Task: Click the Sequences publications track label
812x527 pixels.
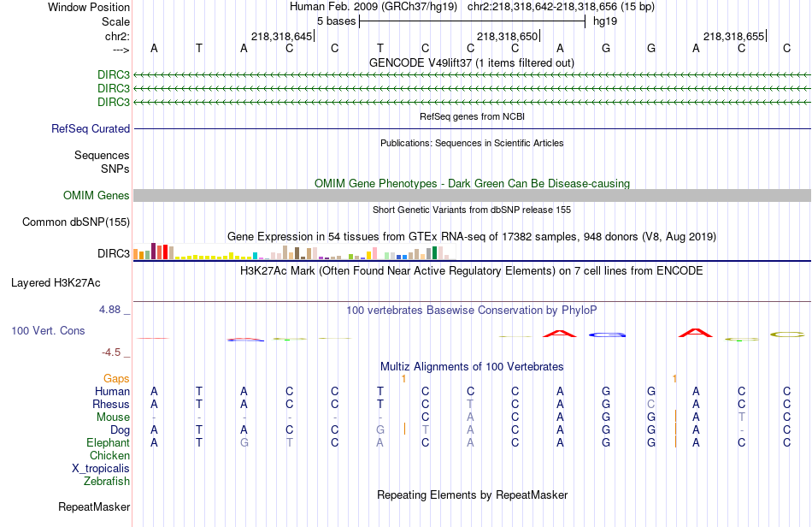Action: [102, 155]
